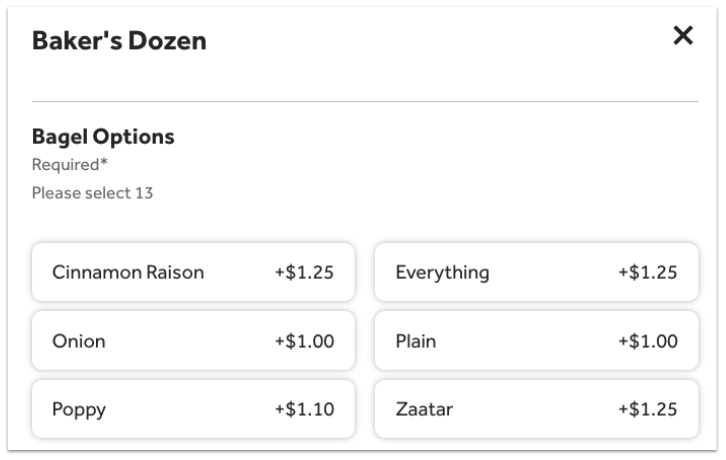
Task: Select the Poppy bagel option
Action: 193,409
